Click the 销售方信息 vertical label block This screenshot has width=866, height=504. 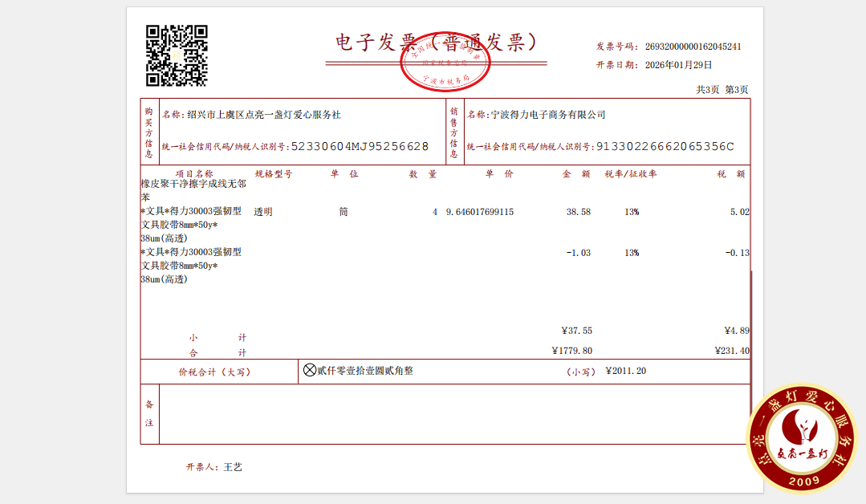coord(456,132)
